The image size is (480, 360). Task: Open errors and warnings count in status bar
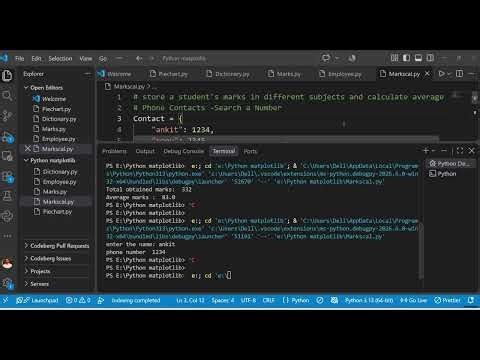(x=78, y=300)
